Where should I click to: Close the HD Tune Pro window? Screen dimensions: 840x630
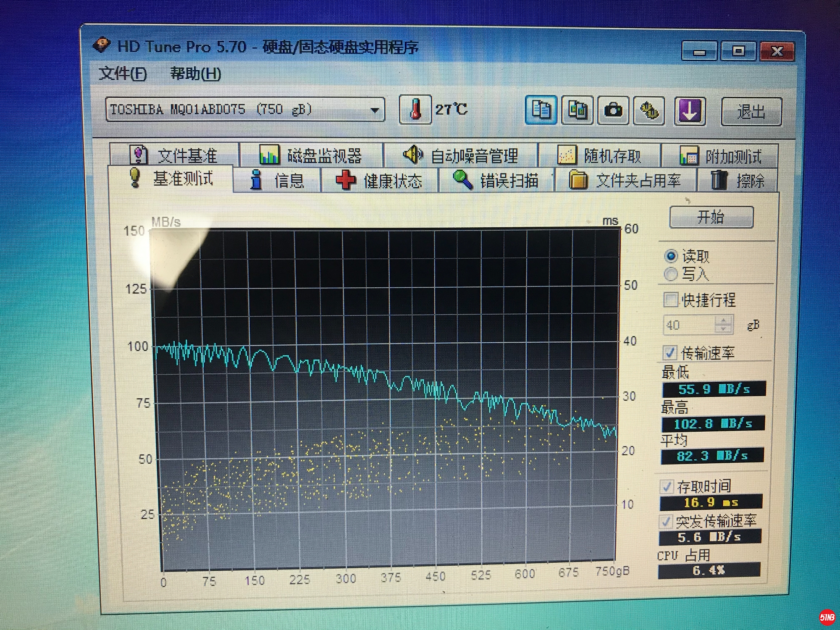(777, 52)
